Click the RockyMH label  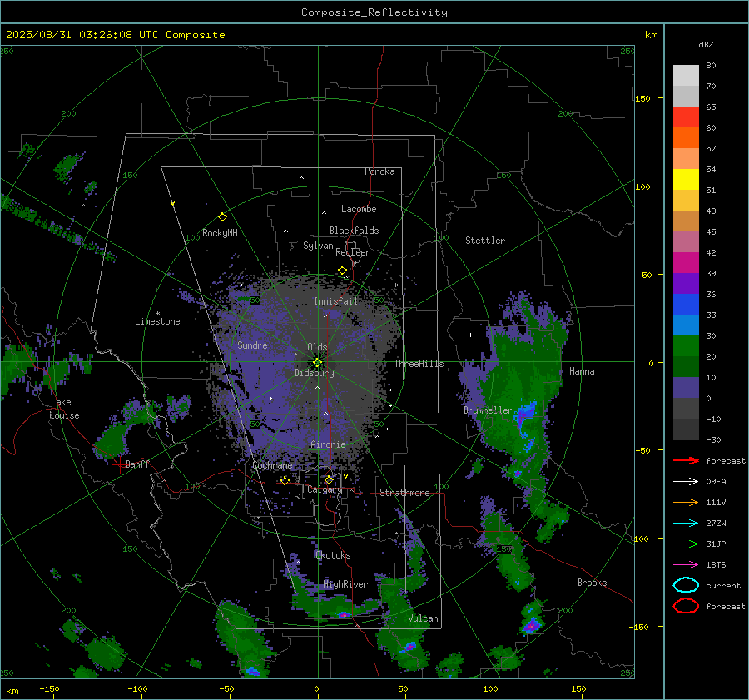tap(220, 233)
